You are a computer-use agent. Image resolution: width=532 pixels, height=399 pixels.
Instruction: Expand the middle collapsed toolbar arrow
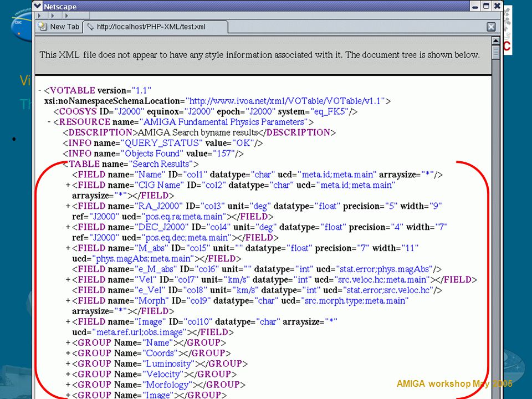[52, 16]
